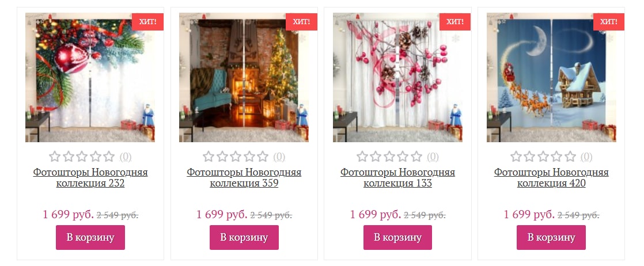The image size is (644, 266).
Task: Rate collection 232 with five stars
Action: 109,157
